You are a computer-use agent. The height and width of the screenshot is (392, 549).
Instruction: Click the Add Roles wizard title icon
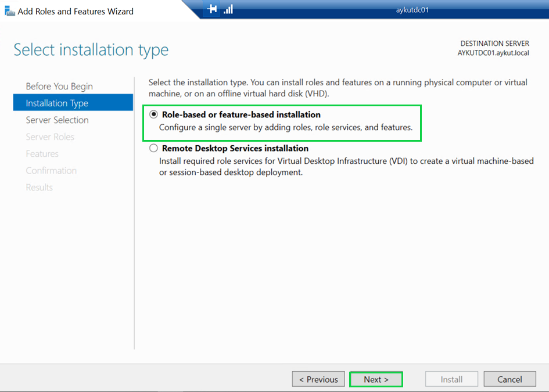coord(9,11)
